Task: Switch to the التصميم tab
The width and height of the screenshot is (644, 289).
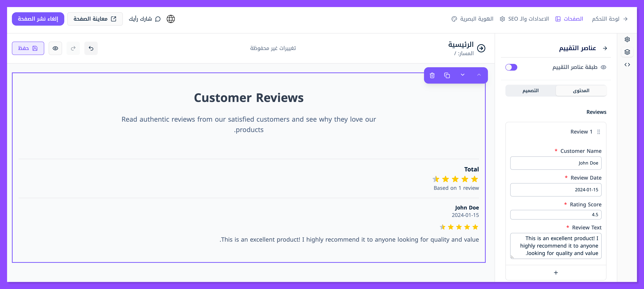Action: pos(530,90)
